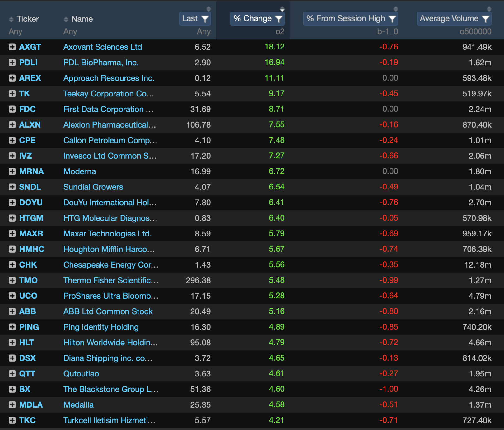Edit the Name filter field showing Any

coord(70,32)
